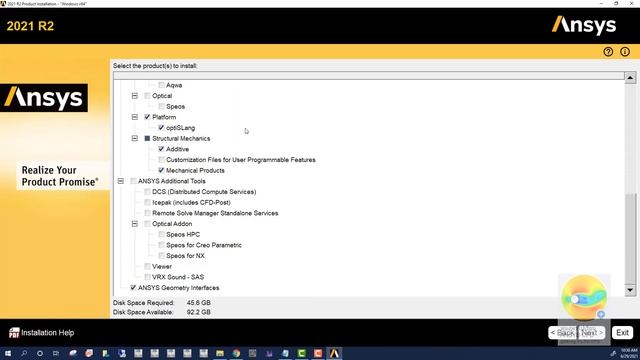640x360 pixels.
Task: Collapse the Optical Addon tree node
Action: click(135, 224)
